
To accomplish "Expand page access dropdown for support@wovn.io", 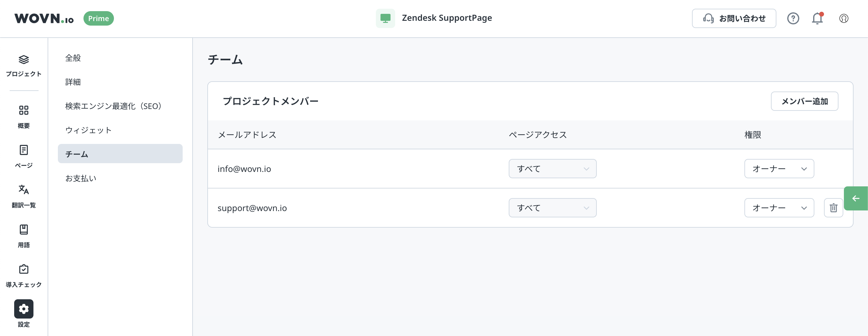I will coord(552,208).
